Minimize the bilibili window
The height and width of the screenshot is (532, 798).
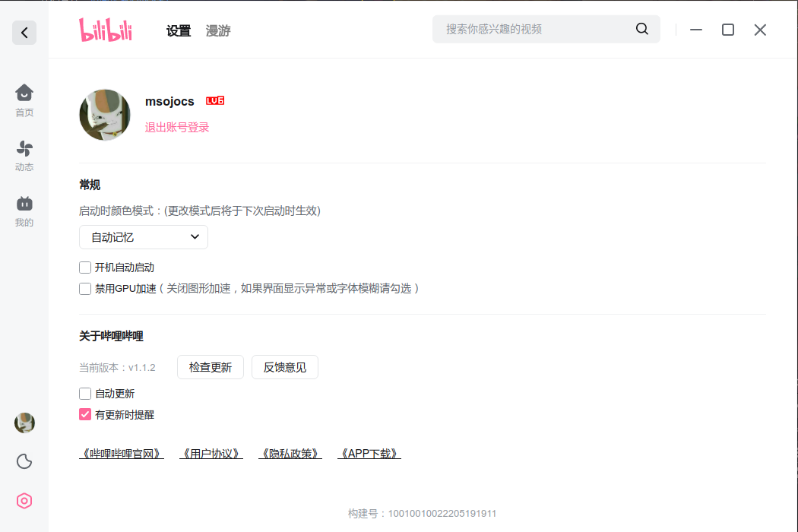[696, 30]
